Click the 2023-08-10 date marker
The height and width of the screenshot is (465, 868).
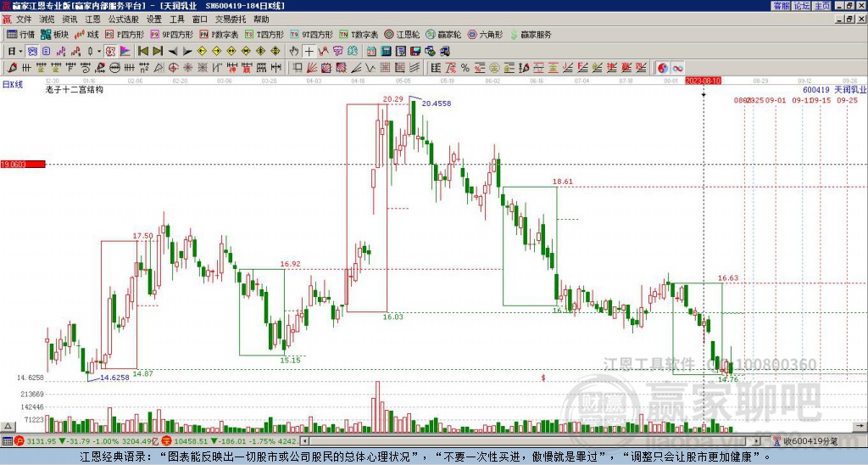coord(703,81)
